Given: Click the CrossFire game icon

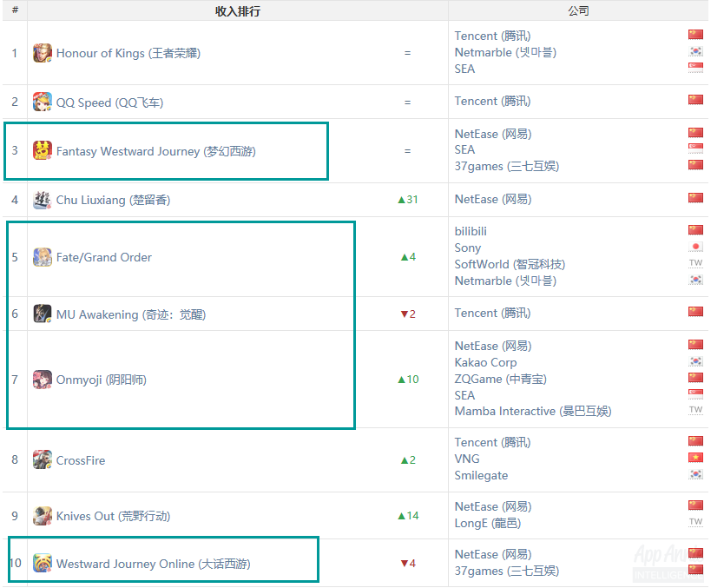Looking at the screenshot, I should [43, 460].
